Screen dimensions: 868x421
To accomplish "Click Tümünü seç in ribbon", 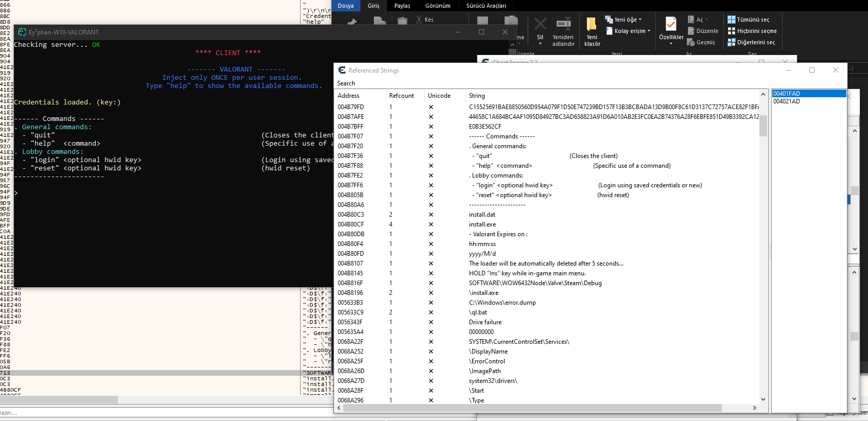I will 749,20.
